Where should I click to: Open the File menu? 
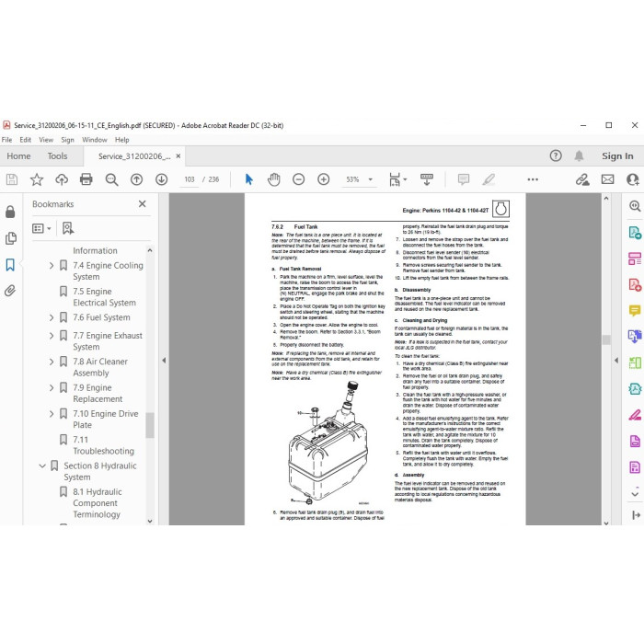coord(6,140)
